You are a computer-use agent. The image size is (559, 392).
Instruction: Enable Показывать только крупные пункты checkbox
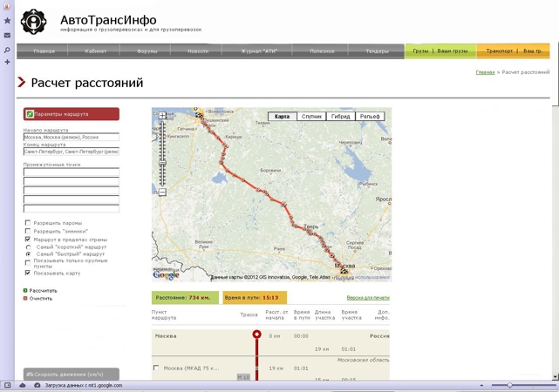click(28, 263)
